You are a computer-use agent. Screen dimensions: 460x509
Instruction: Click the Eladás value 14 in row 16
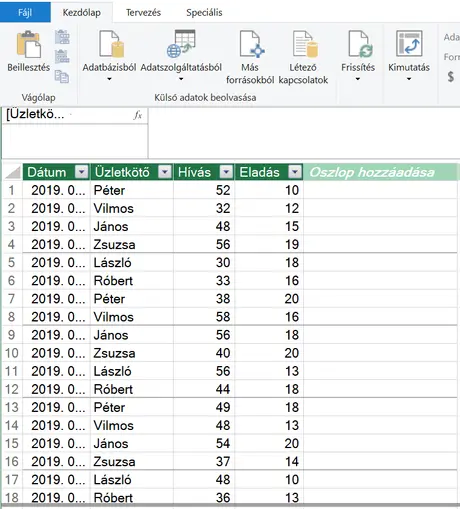269,461
